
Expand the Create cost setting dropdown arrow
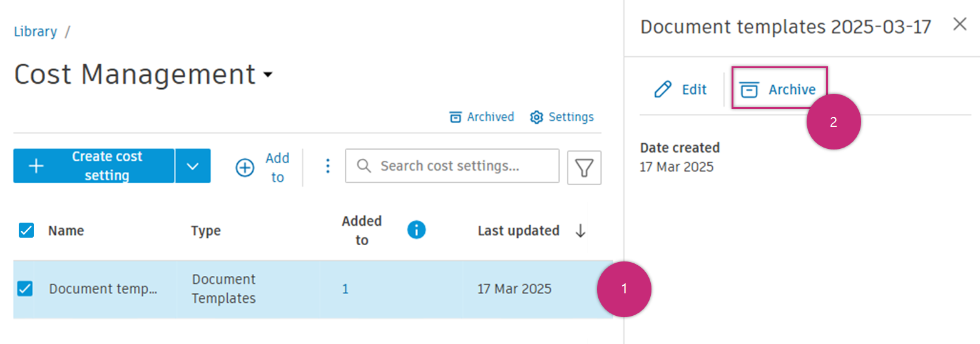(193, 166)
